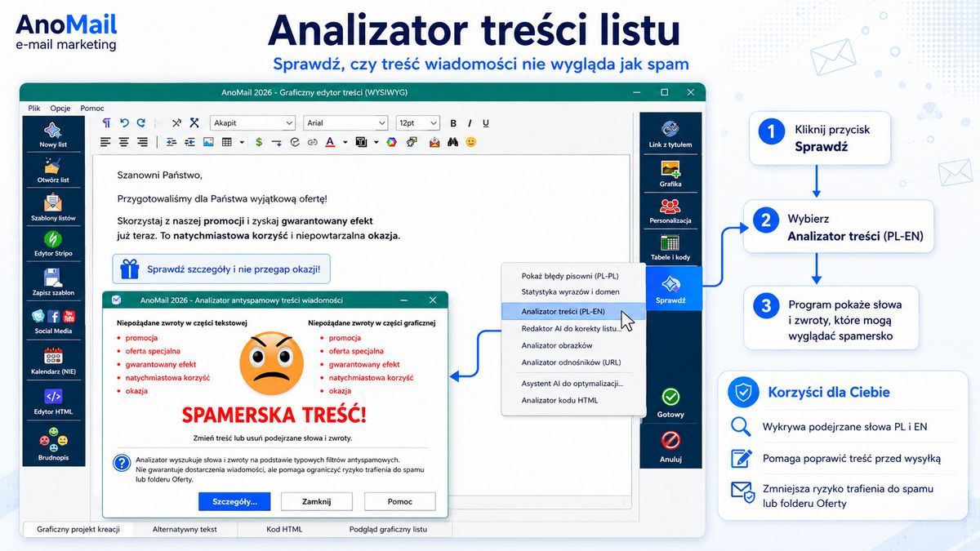Click the Link z tytułem button
Screen dimensions: 980x551
pos(670,135)
